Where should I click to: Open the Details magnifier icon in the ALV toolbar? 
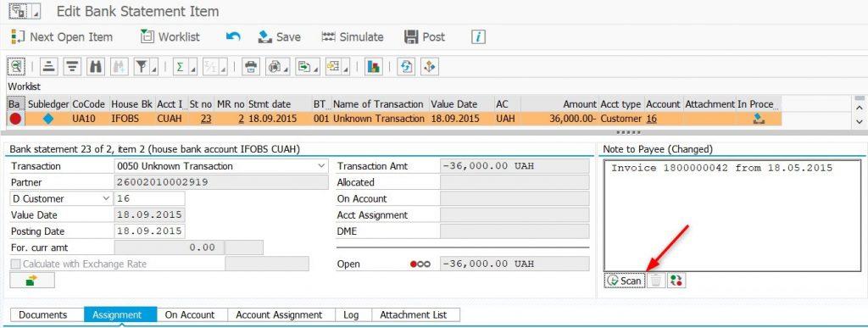[16, 67]
